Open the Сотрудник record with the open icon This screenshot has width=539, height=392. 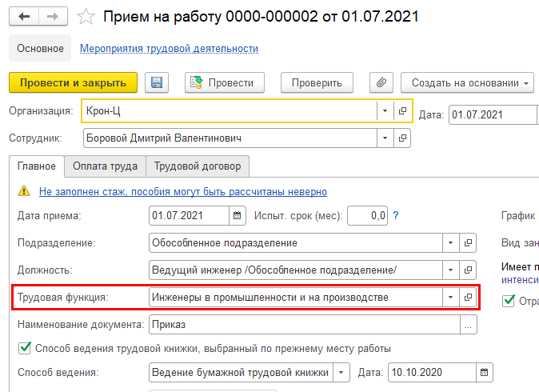[x=403, y=138]
